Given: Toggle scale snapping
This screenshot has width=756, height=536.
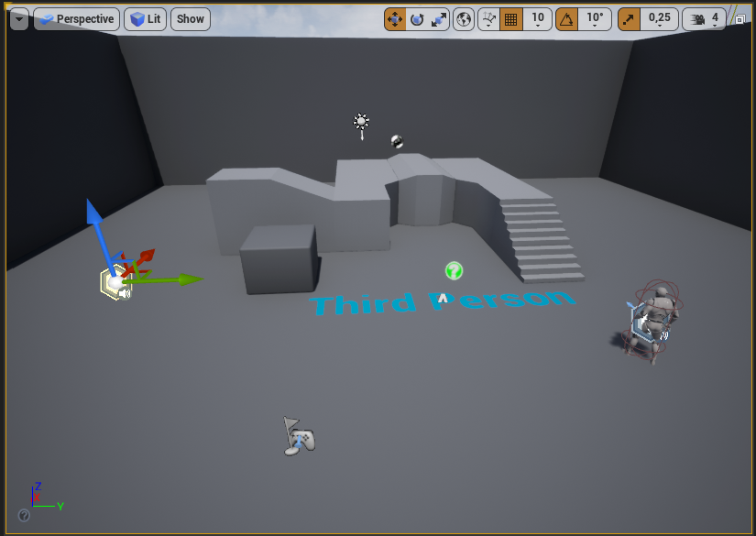Looking at the screenshot, I should pyautogui.click(x=629, y=20).
